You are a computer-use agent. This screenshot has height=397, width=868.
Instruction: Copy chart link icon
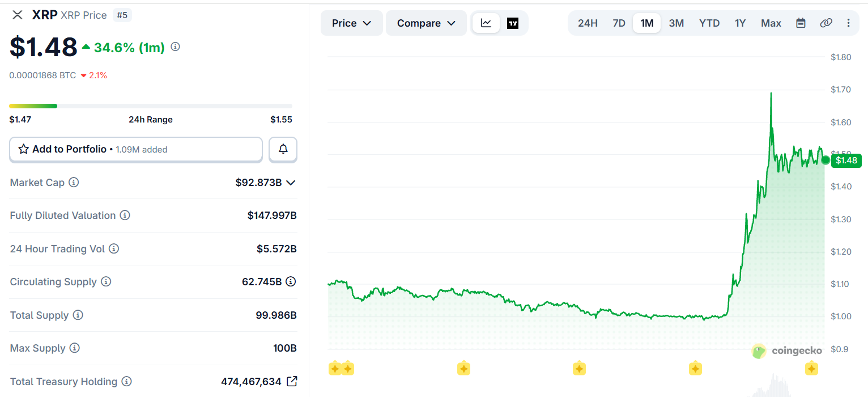(826, 23)
